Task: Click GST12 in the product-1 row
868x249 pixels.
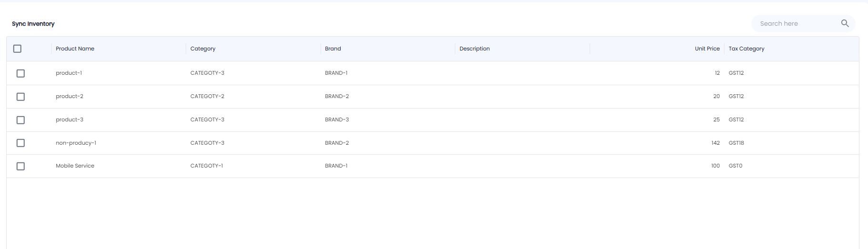Action: pos(736,73)
